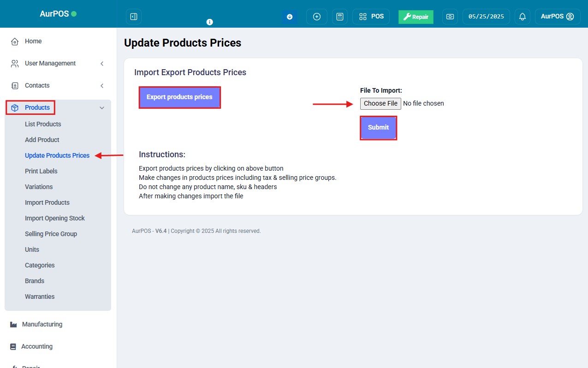Go to Import Opening Stock
This screenshot has width=588, height=368.
(x=54, y=218)
